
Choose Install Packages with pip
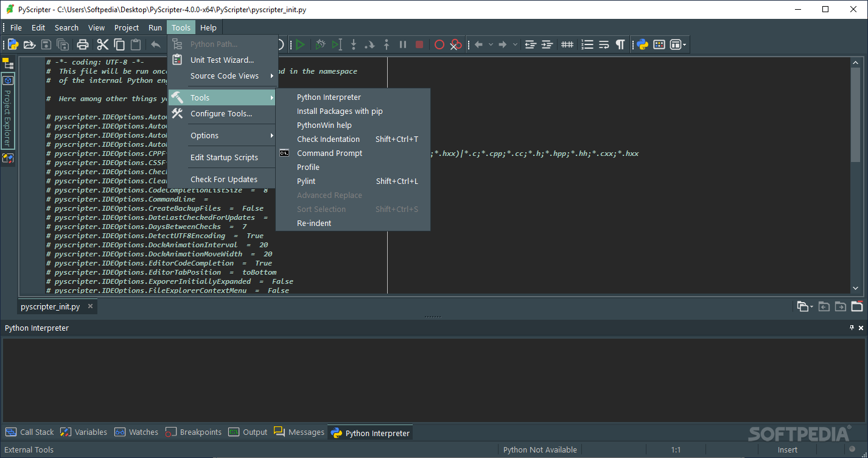353,111
